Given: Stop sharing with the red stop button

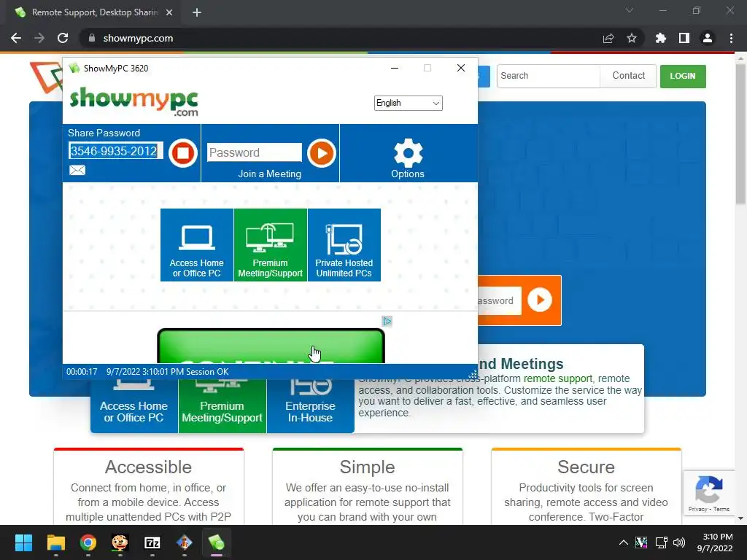Looking at the screenshot, I should tap(183, 153).
